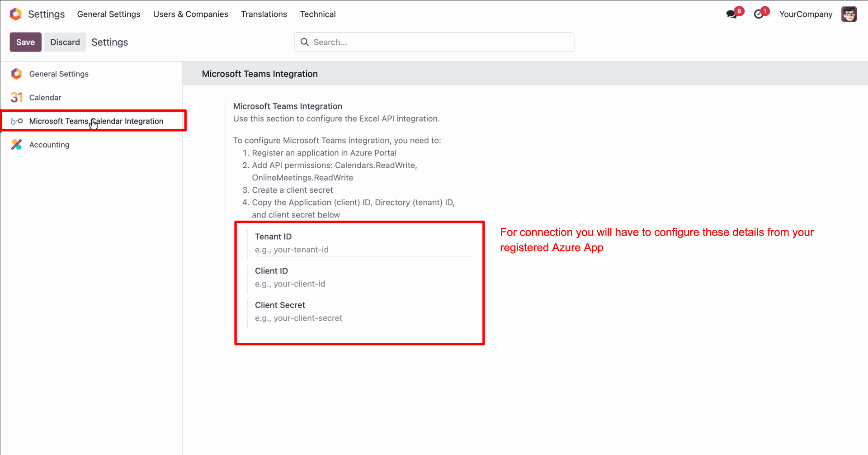Switch company via YourCompany selector
The height and width of the screenshot is (455, 868).
coord(806,14)
